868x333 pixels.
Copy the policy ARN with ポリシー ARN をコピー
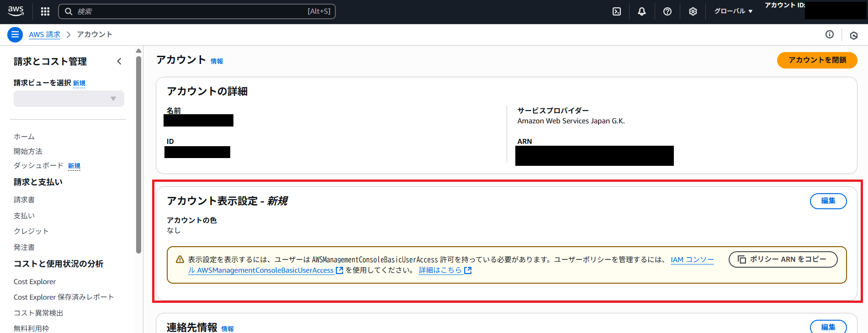point(783,259)
